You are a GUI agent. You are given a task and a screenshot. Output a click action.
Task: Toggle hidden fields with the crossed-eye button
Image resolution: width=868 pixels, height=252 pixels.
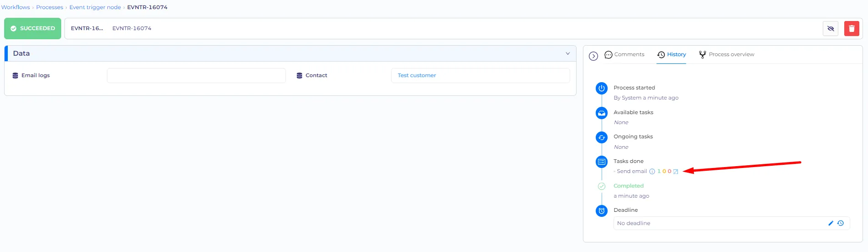point(831,28)
